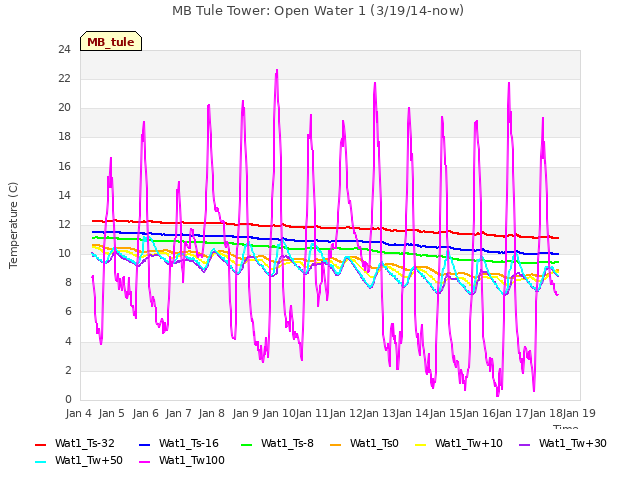Select the Wat1_Ts-32 legend label
The width and height of the screenshot is (640, 480).
click(x=85, y=444)
